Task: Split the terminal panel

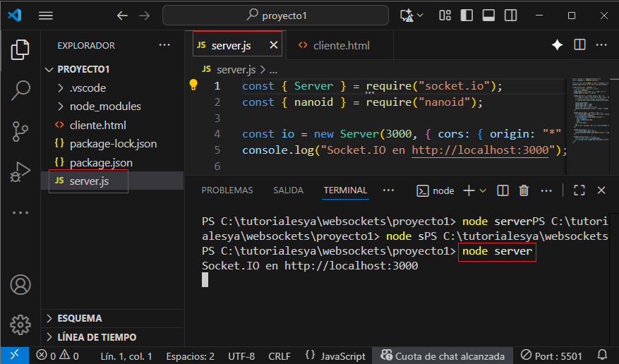Action: (x=503, y=190)
